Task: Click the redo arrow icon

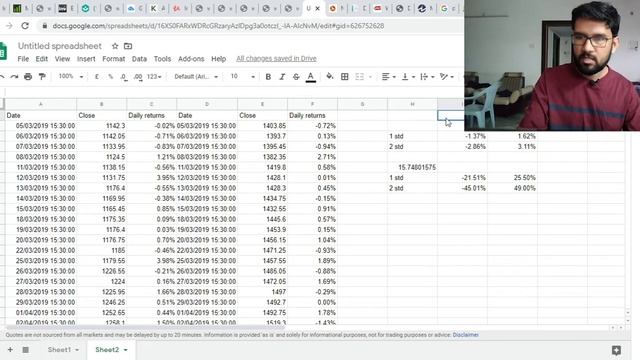Action: [x=14, y=77]
